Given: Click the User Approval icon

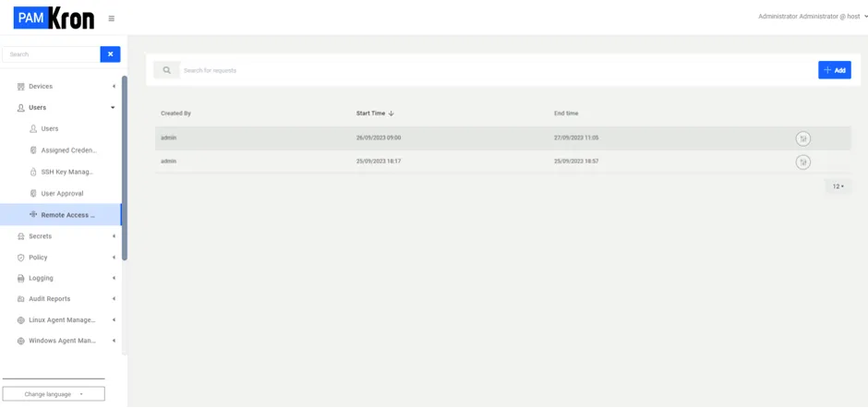Looking at the screenshot, I should (33, 193).
